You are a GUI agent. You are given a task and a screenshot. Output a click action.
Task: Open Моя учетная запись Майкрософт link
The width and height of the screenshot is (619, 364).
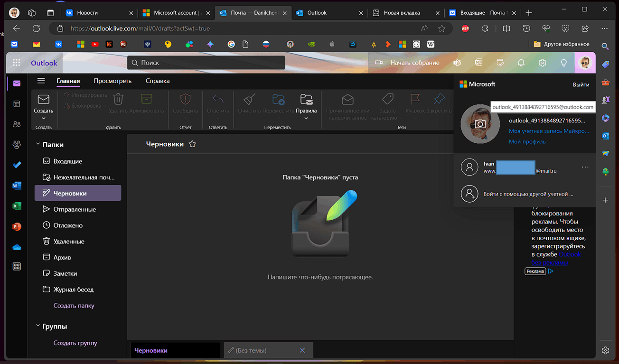pos(549,131)
